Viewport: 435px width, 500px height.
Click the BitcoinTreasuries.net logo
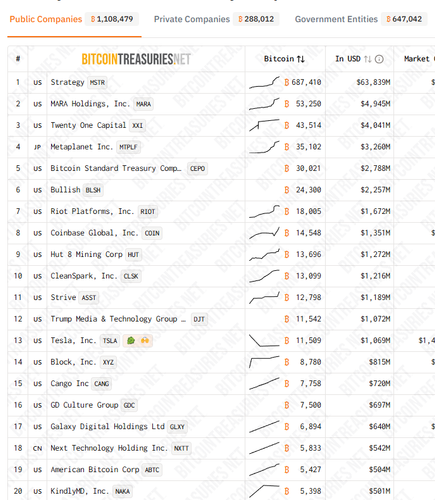(x=136, y=59)
